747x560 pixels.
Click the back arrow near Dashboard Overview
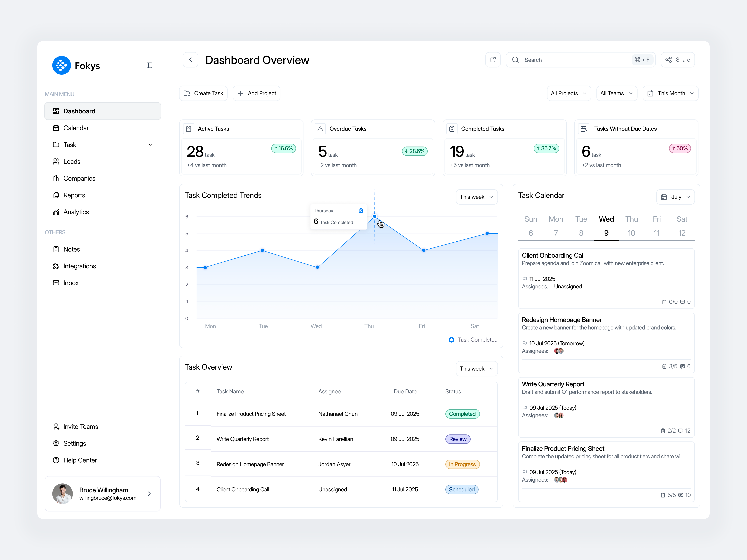(x=190, y=59)
